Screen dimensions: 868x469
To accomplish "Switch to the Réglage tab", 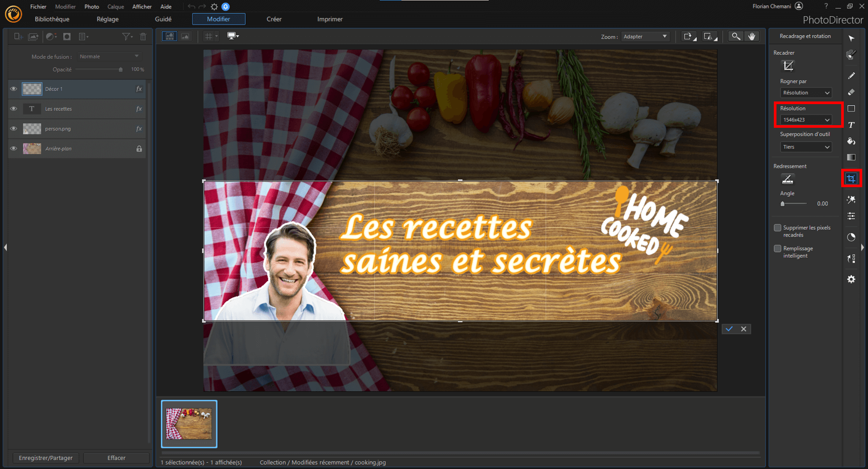I will tap(108, 19).
